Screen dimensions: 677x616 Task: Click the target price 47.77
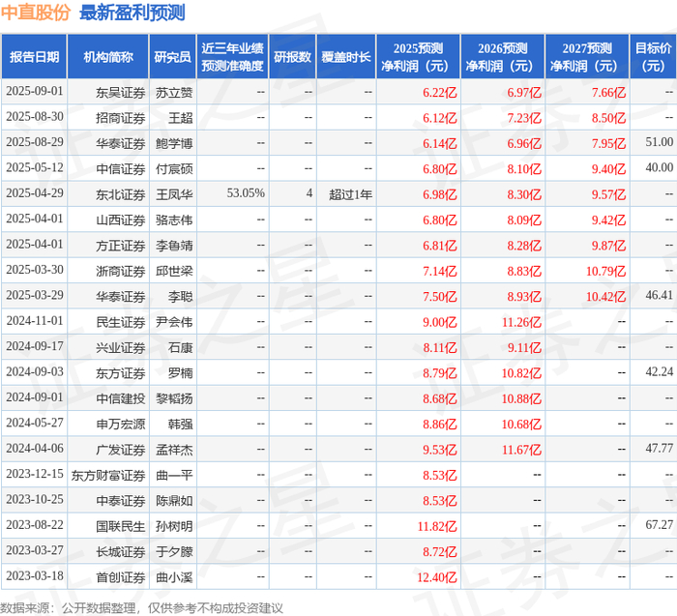click(660, 449)
